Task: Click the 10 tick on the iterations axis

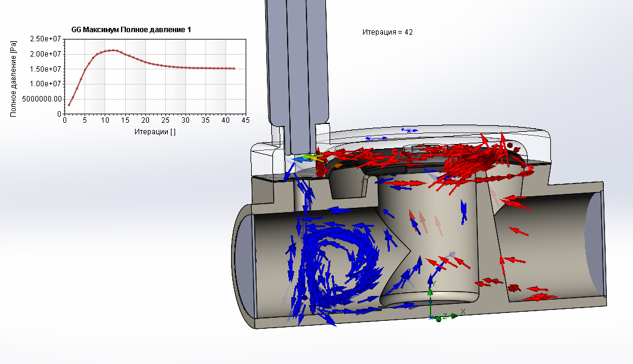Action: pyautogui.click(x=105, y=120)
